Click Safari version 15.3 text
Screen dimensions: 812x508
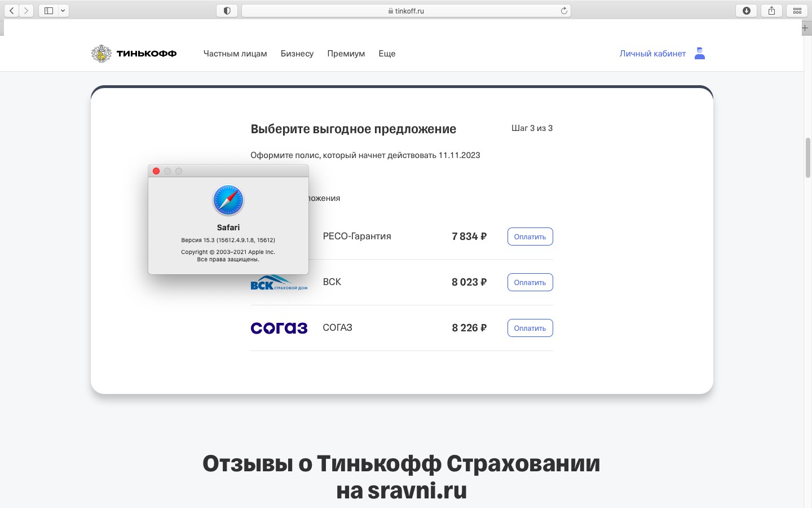228,240
